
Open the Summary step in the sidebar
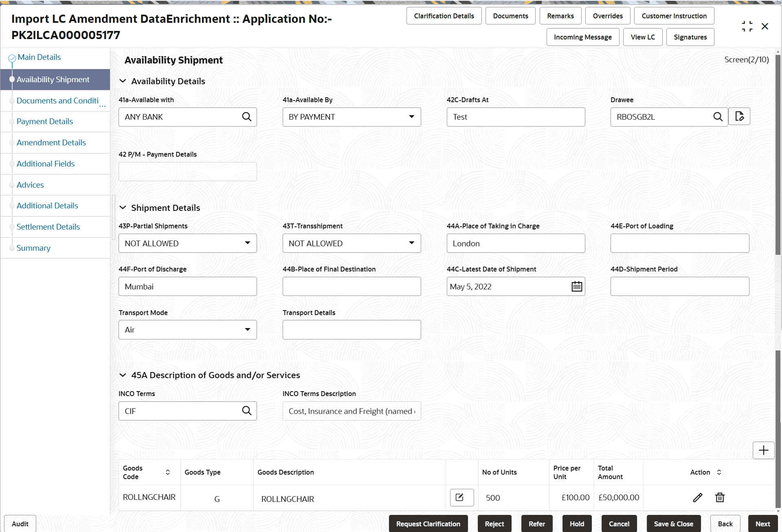point(33,248)
